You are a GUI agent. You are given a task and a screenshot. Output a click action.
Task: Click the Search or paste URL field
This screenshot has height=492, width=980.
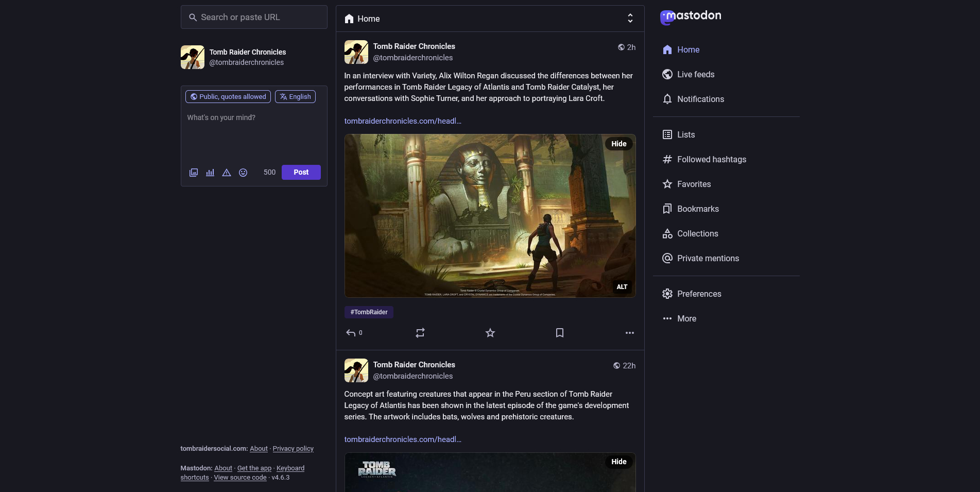coord(254,17)
